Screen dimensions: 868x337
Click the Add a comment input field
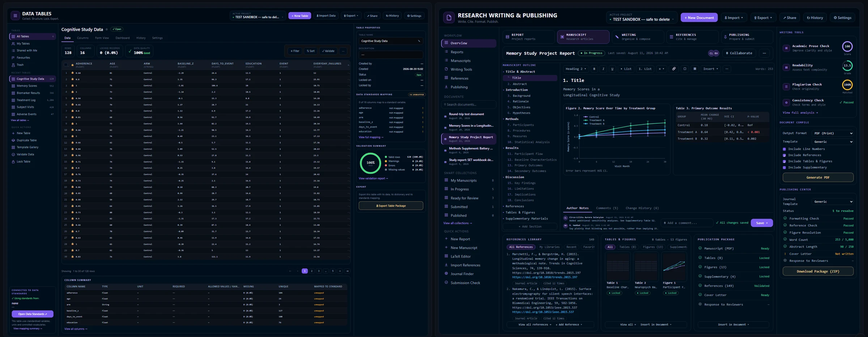[686, 223]
